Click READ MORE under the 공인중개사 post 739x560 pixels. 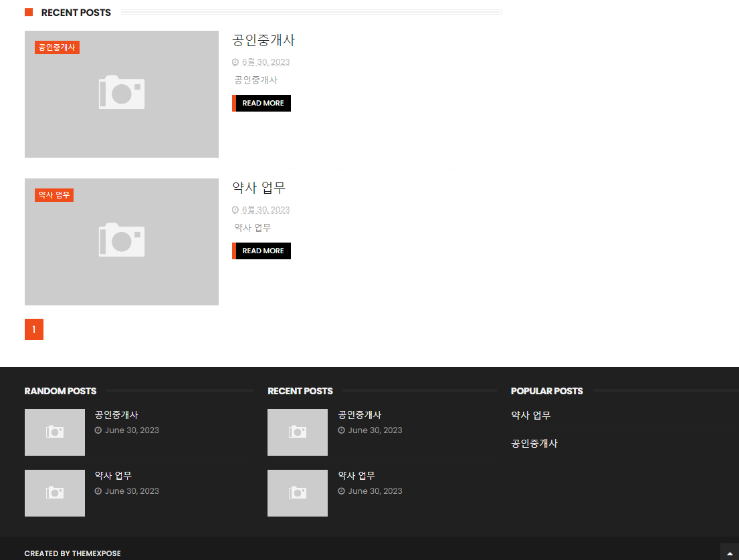[261, 103]
